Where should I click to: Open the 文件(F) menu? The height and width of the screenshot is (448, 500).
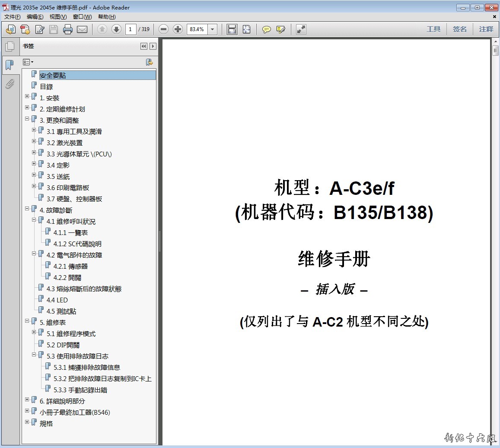(x=13, y=17)
